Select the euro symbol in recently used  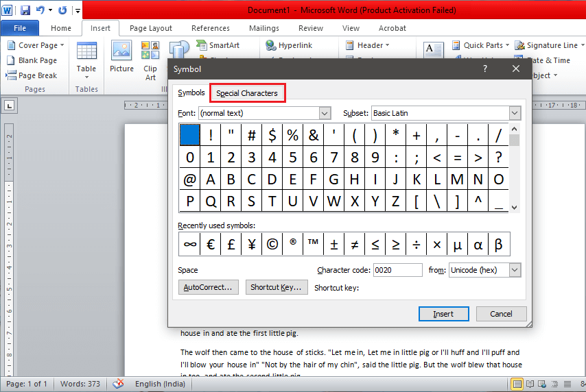click(x=210, y=244)
